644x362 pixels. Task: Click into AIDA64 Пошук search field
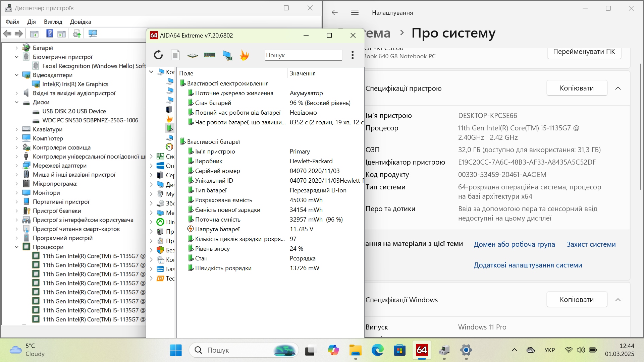point(304,55)
